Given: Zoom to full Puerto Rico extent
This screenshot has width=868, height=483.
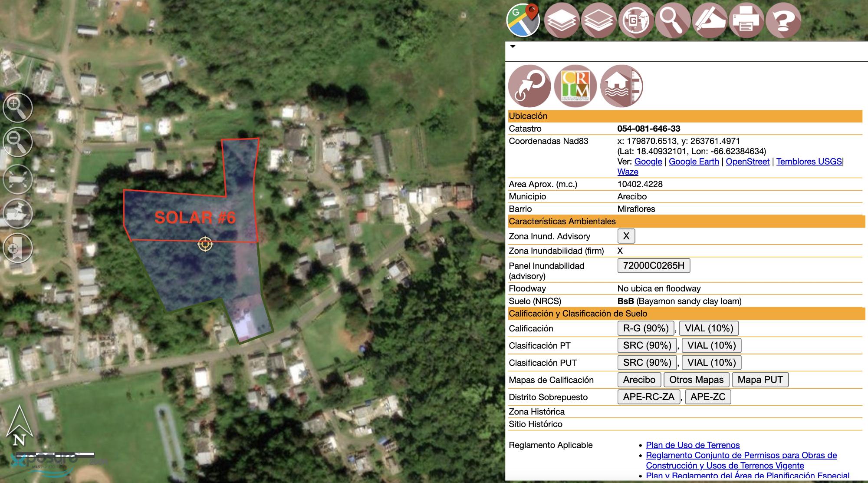Looking at the screenshot, I should [x=17, y=179].
